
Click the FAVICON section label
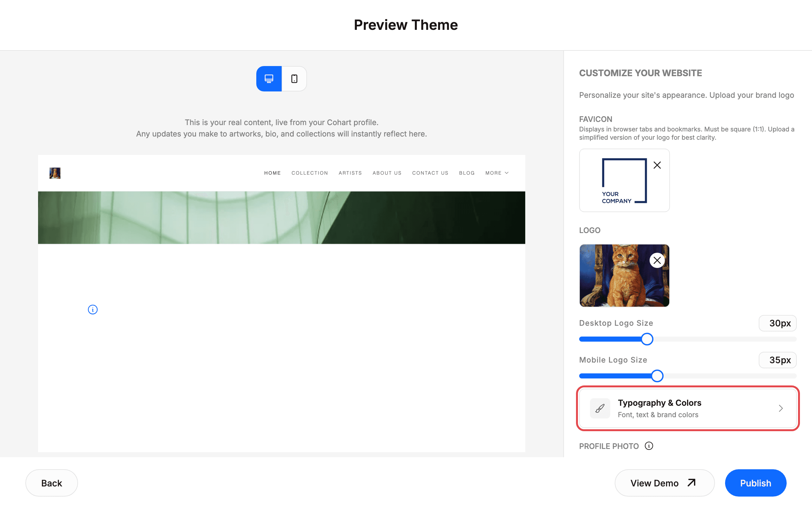596,119
